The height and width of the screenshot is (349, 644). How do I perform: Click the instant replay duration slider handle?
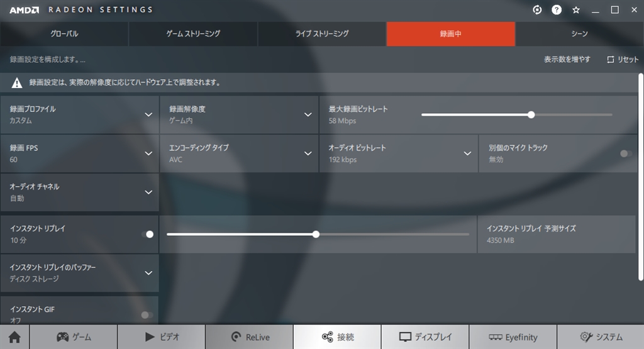pos(316,235)
